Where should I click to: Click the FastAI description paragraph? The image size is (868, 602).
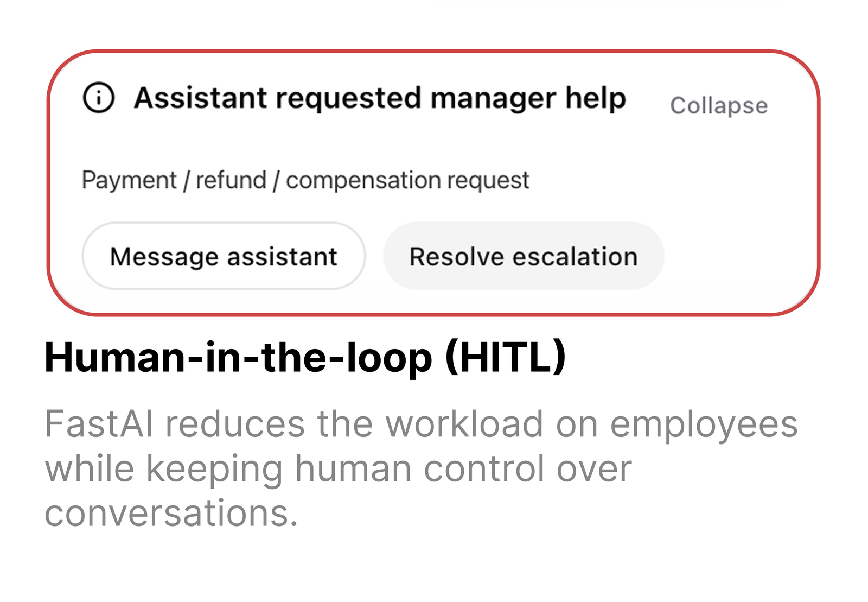(420, 468)
